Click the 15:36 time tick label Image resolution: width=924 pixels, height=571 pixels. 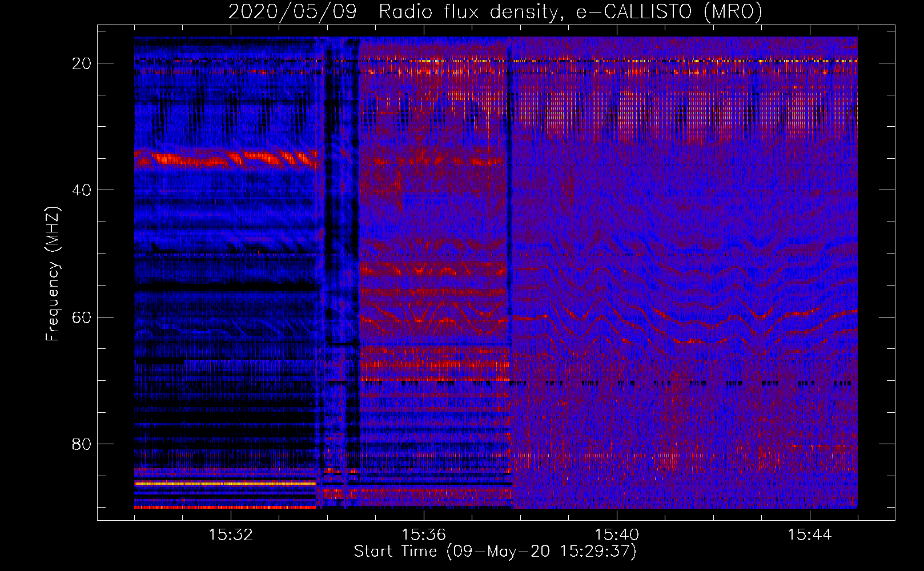pos(424,535)
